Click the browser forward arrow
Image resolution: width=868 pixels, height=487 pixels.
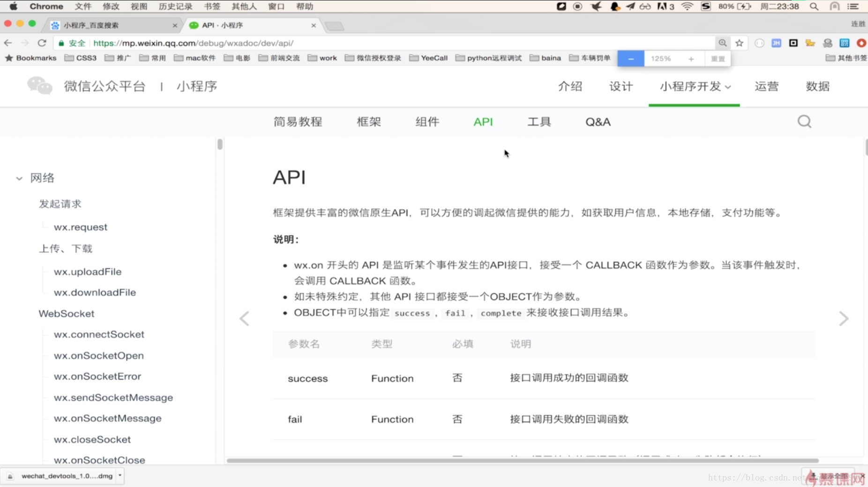tap(25, 43)
